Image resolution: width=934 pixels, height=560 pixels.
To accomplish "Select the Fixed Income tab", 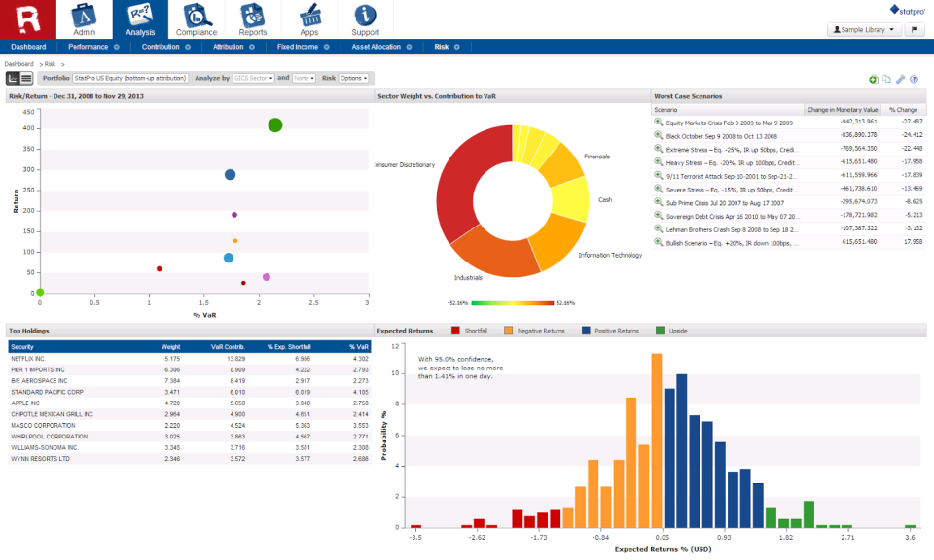I will [x=297, y=46].
